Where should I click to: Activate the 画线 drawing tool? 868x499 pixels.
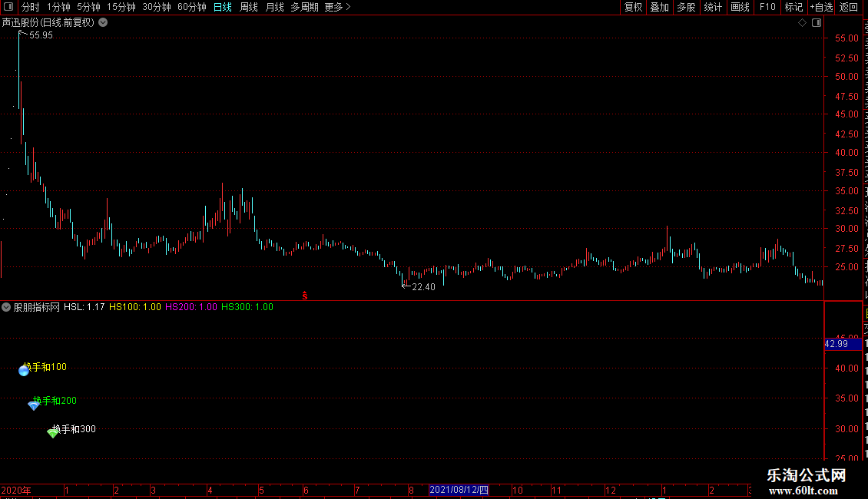pyautogui.click(x=740, y=7)
